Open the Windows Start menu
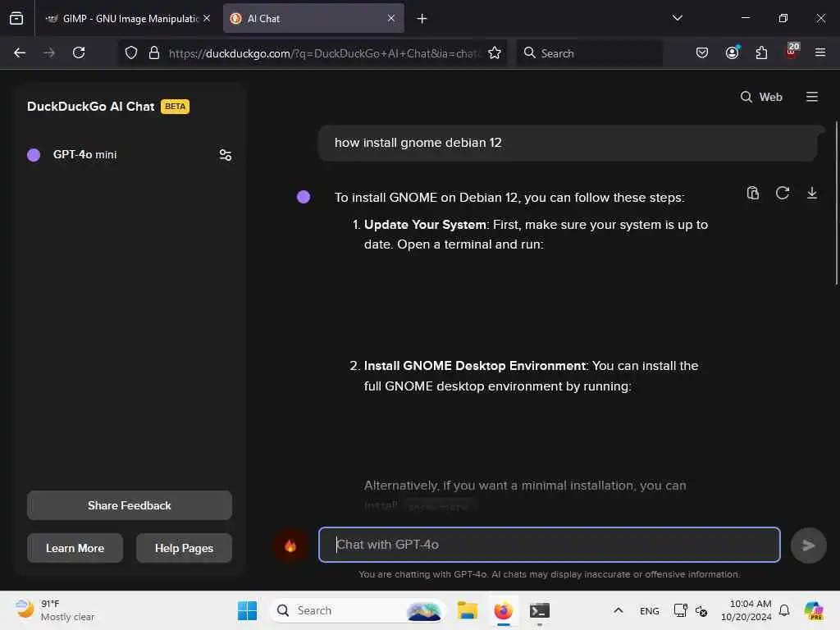The width and height of the screenshot is (840, 630). pos(247,610)
